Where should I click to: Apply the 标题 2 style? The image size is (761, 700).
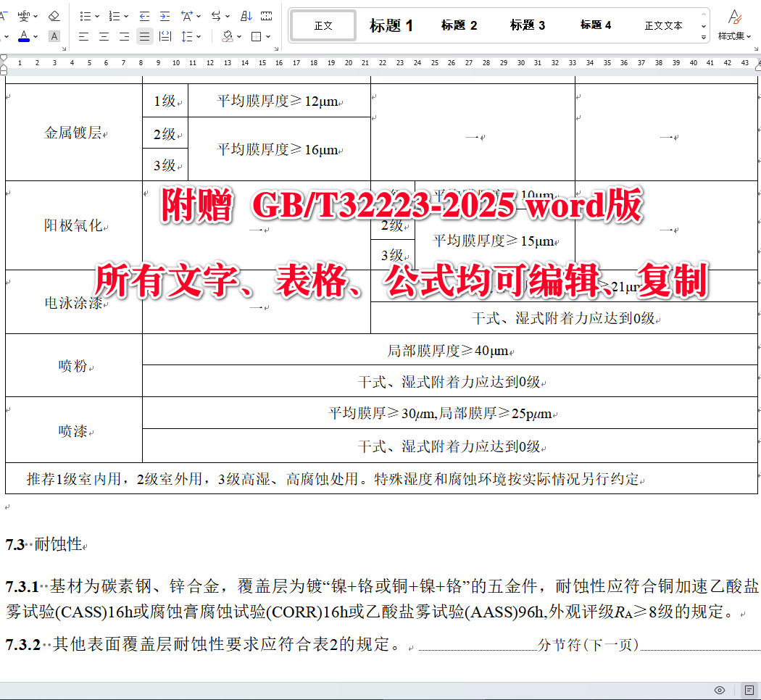click(459, 25)
